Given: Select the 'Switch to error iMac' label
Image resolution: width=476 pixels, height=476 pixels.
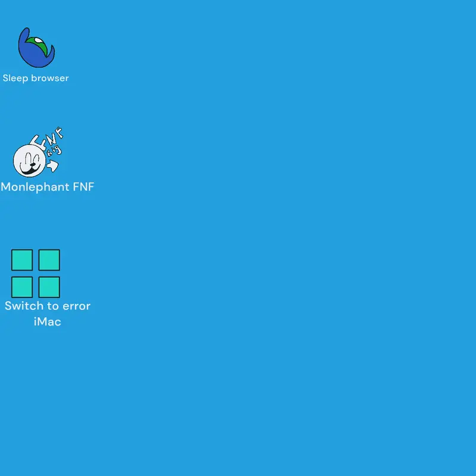Looking at the screenshot, I should coord(48,314).
